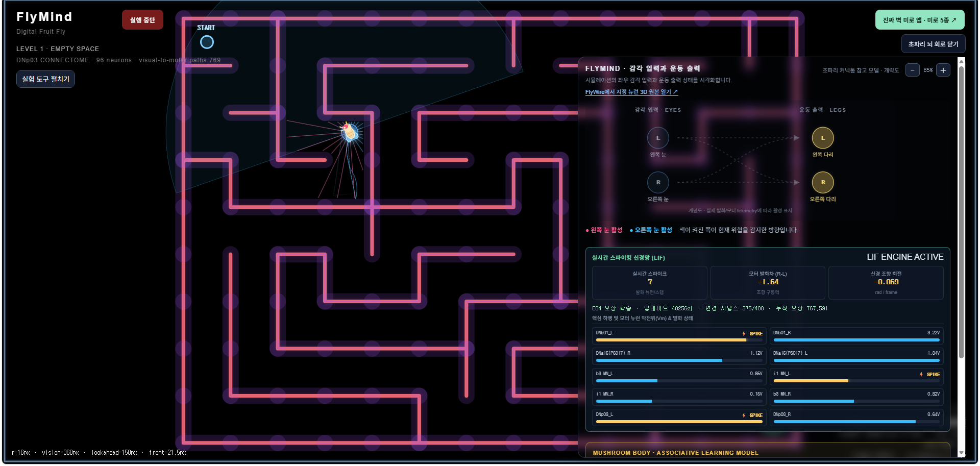Image resolution: width=980 pixels, height=466 pixels.
Task: Decrease panel zoom with minus button
Action: 912,70
